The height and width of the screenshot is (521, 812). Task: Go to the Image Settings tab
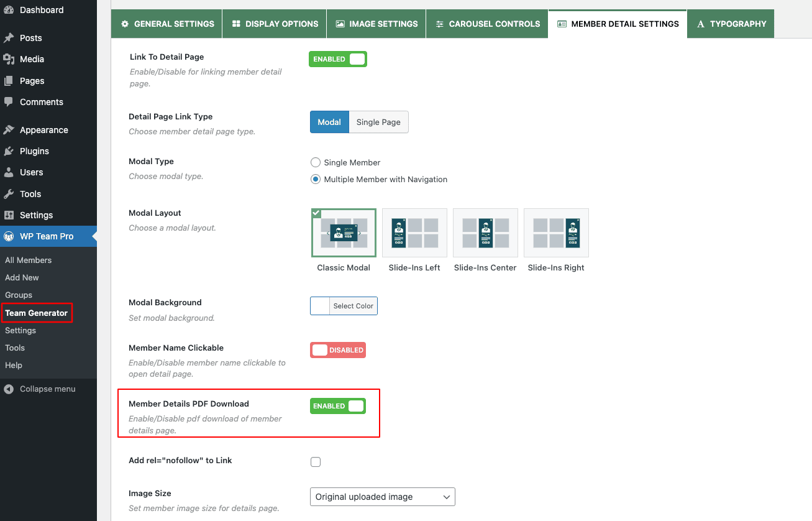[376, 24]
